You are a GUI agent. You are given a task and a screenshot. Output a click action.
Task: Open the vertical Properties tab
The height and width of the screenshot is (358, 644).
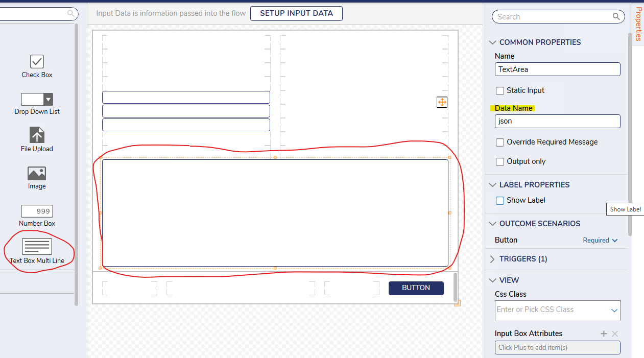coord(638,23)
